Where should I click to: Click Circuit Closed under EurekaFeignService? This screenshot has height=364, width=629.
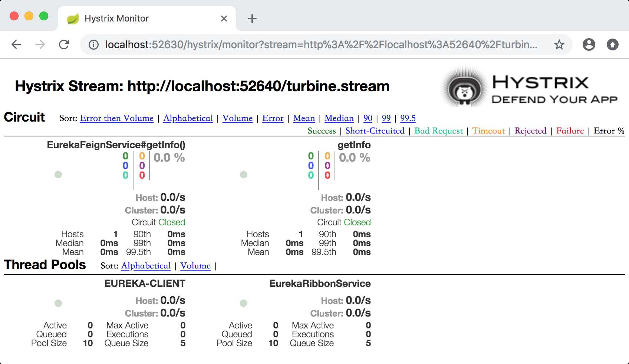(x=158, y=222)
